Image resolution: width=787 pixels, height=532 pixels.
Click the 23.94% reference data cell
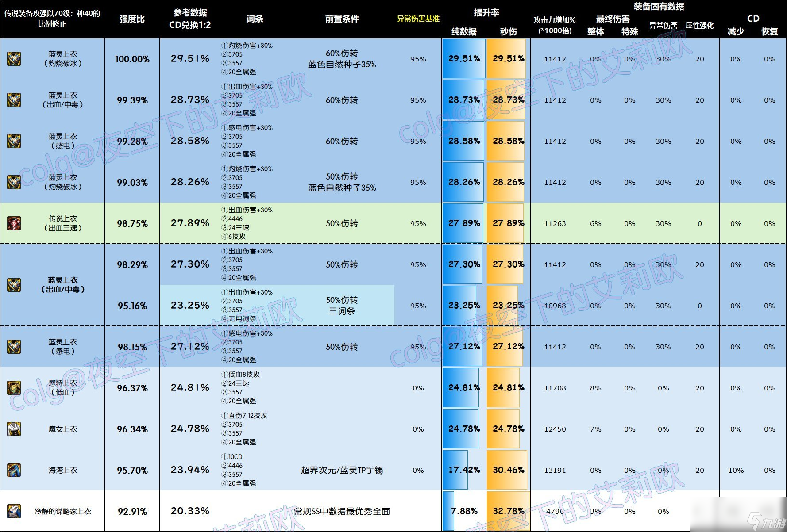tap(190, 470)
